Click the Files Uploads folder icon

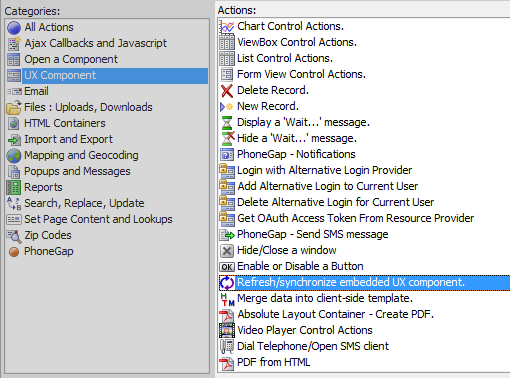(x=14, y=108)
